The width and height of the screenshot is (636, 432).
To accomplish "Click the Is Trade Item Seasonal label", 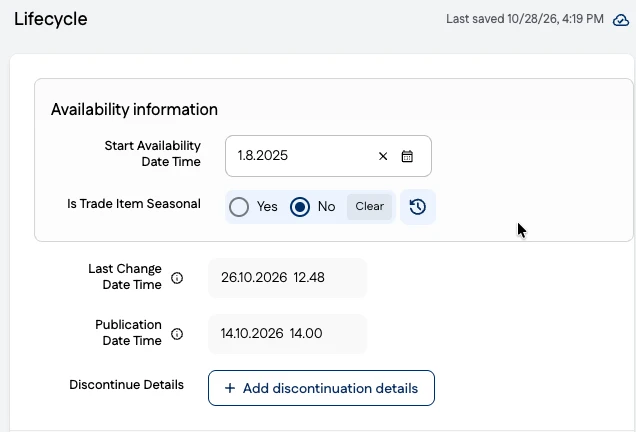I will [x=134, y=204].
